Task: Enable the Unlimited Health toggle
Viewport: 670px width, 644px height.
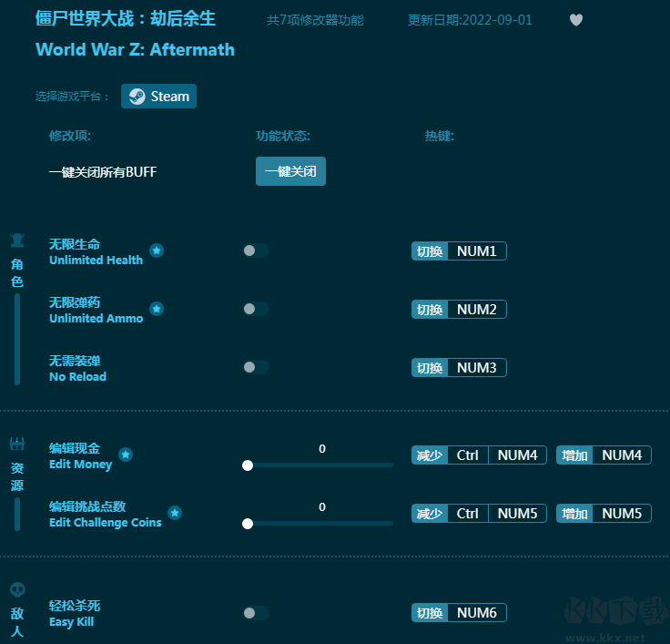Action: tap(256, 250)
